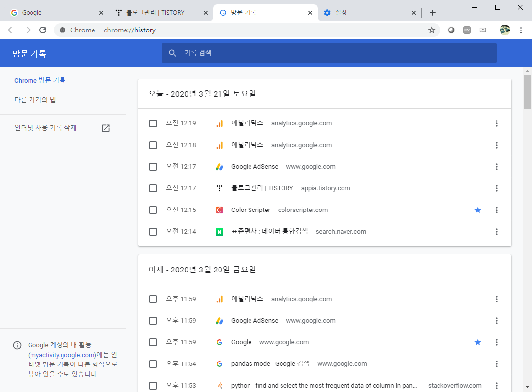Click the Color Scripter favicon
The height and width of the screenshot is (392, 532).
219,210
